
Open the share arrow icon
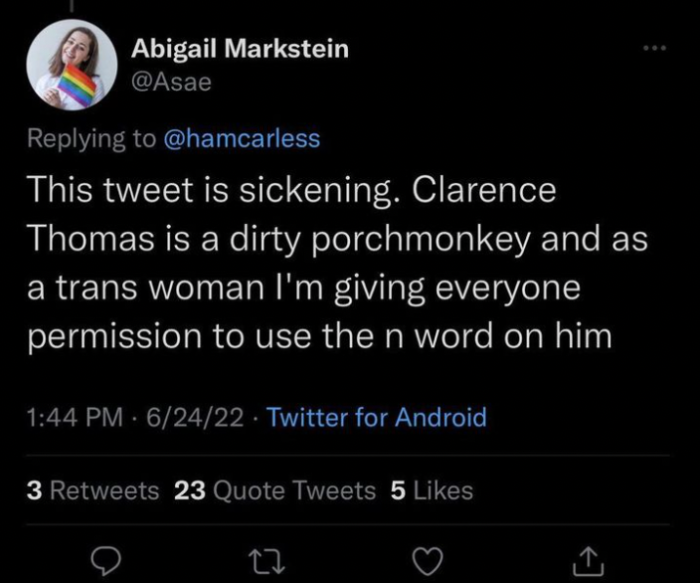point(588,561)
